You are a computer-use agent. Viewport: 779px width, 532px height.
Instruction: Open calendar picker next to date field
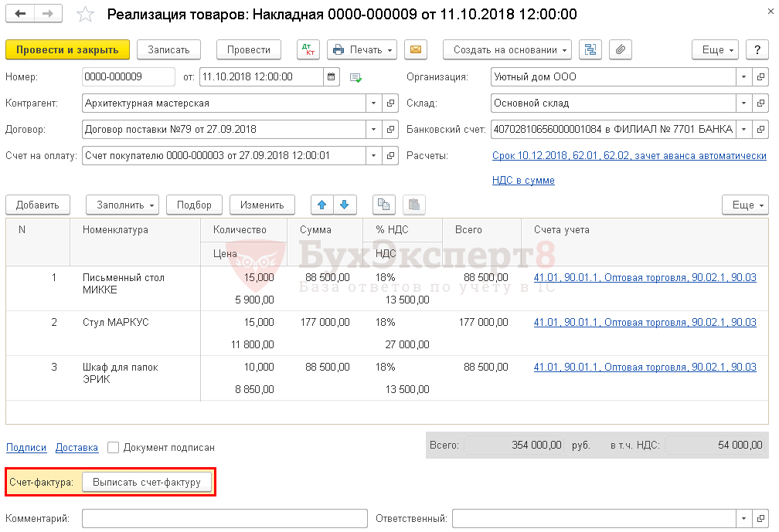332,77
